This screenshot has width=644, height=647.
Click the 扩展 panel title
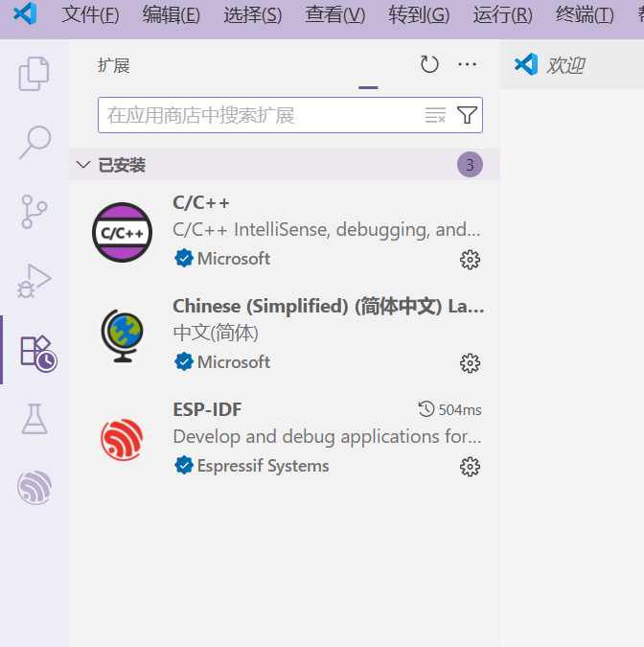click(x=114, y=65)
